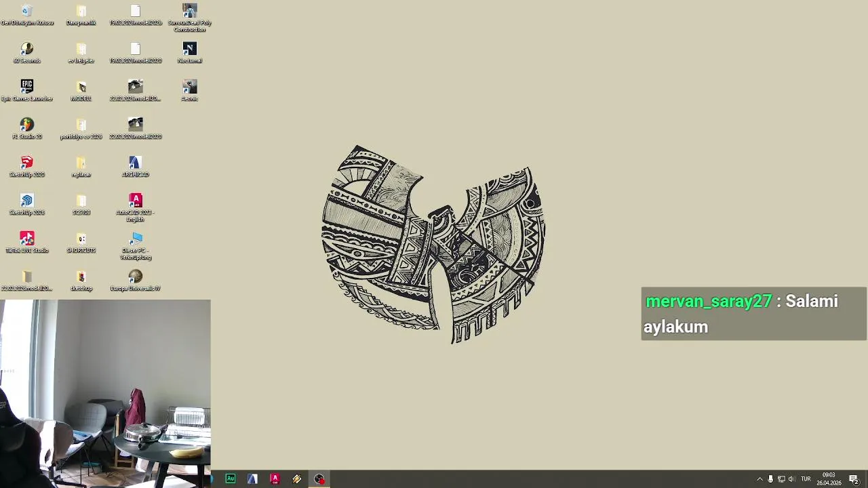Select the 19.02.2026modell2020 blank file
Image resolution: width=868 pixels, height=488 pixels.
pyautogui.click(x=135, y=53)
